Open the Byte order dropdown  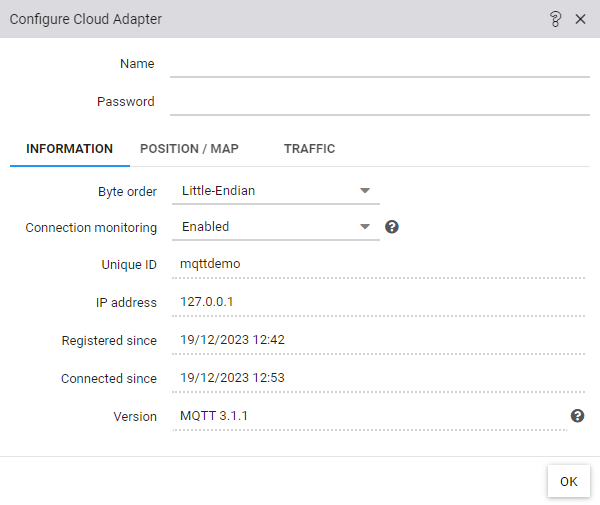(x=276, y=191)
